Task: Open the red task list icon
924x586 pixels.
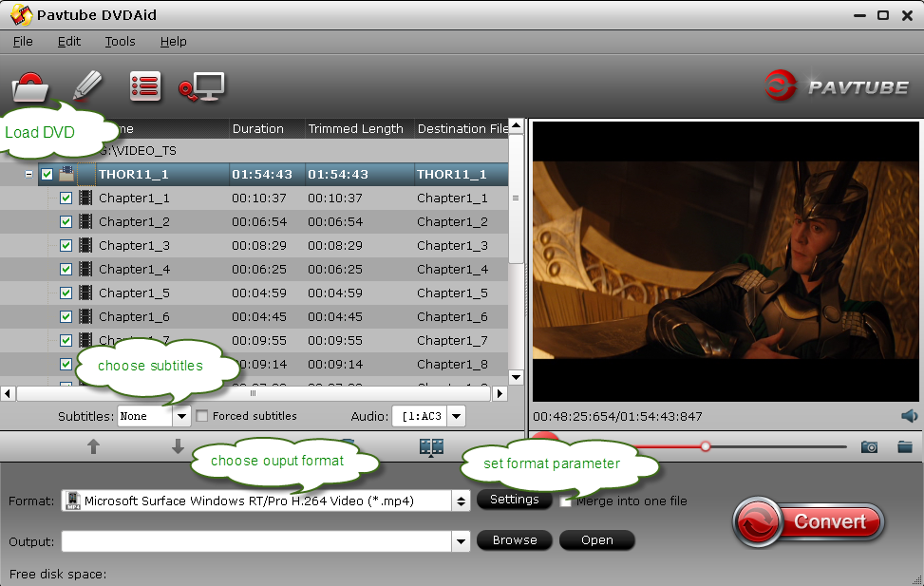Action: pyautogui.click(x=145, y=86)
